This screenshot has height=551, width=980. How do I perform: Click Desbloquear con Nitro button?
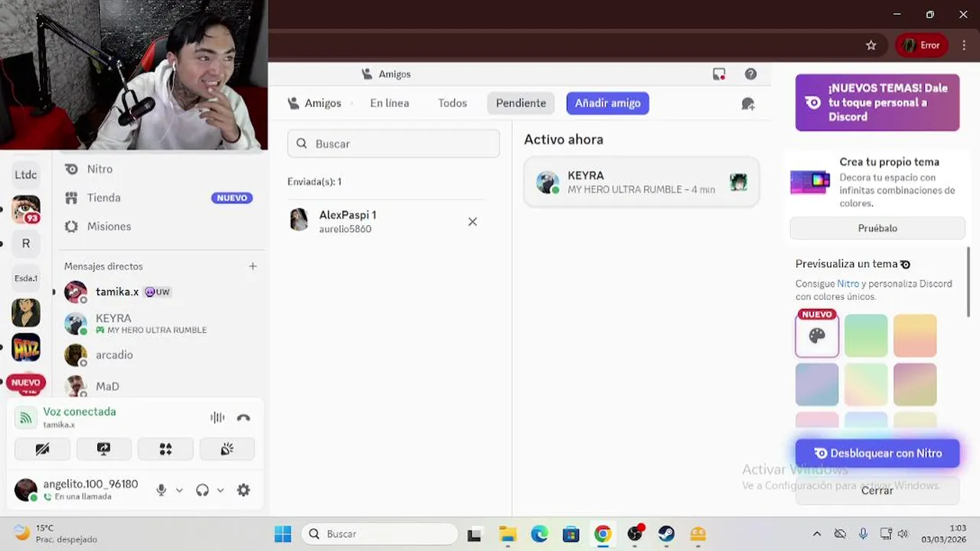pyautogui.click(x=877, y=453)
